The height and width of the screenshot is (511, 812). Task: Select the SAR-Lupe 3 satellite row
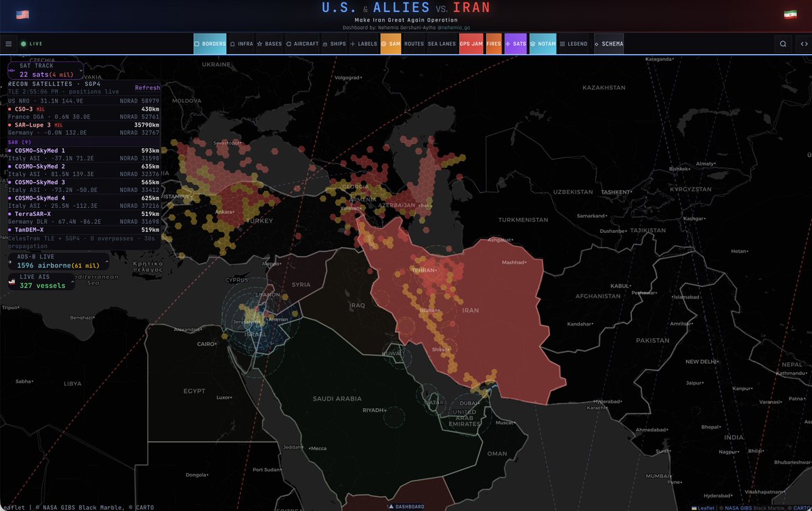pos(83,129)
